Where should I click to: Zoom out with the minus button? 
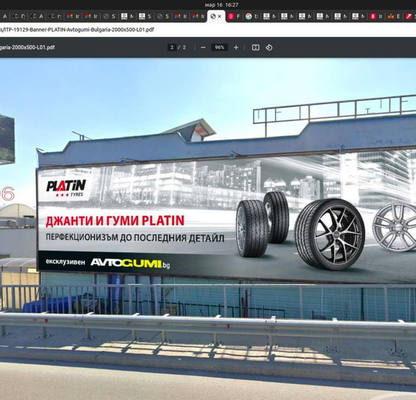[x=203, y=47]
